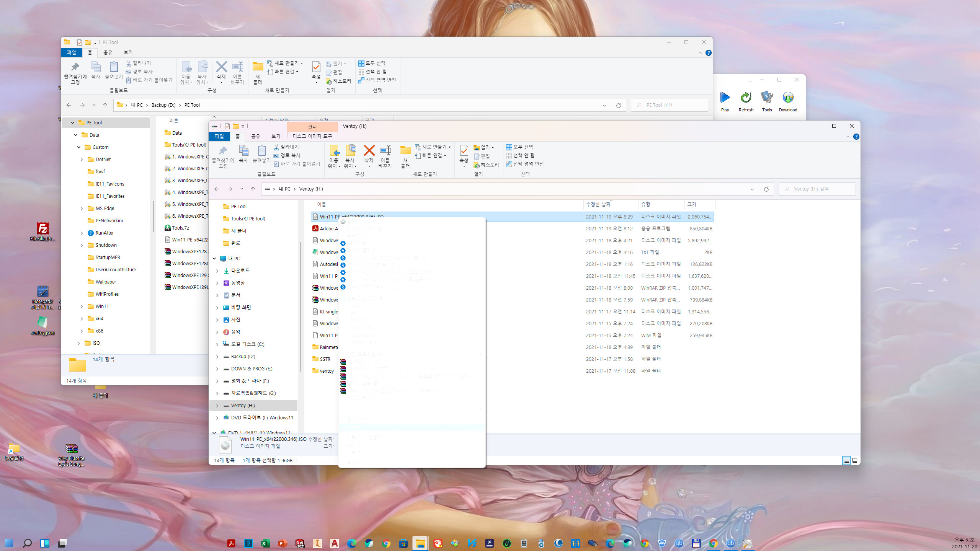Image resolution: width=980 pixels, height=551 pixels.
Task: Expand 다운로드 in Ventoy navigation tree
Action: pos(217,271)
